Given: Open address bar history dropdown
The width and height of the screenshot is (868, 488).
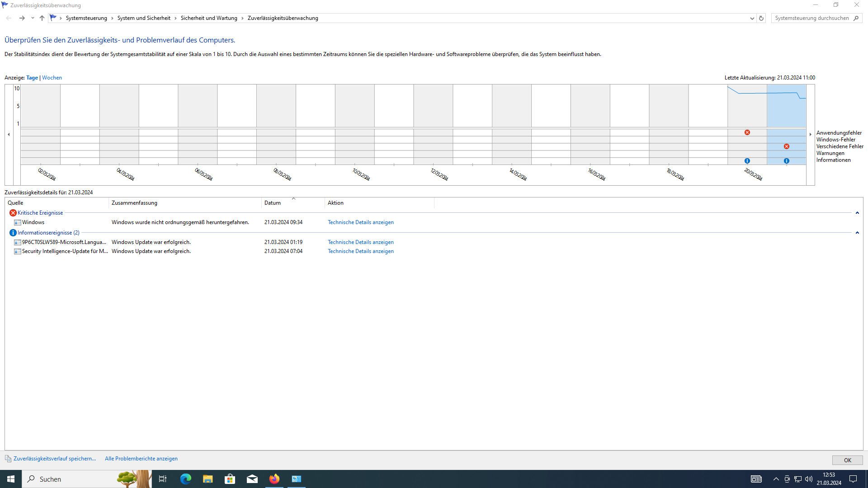Looking at the screenshot, I should point(752,18).
